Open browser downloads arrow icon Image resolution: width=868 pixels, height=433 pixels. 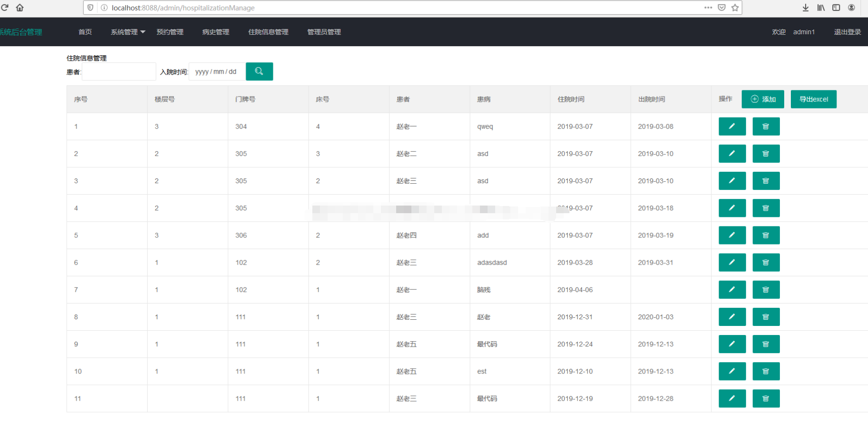(806, 8)
